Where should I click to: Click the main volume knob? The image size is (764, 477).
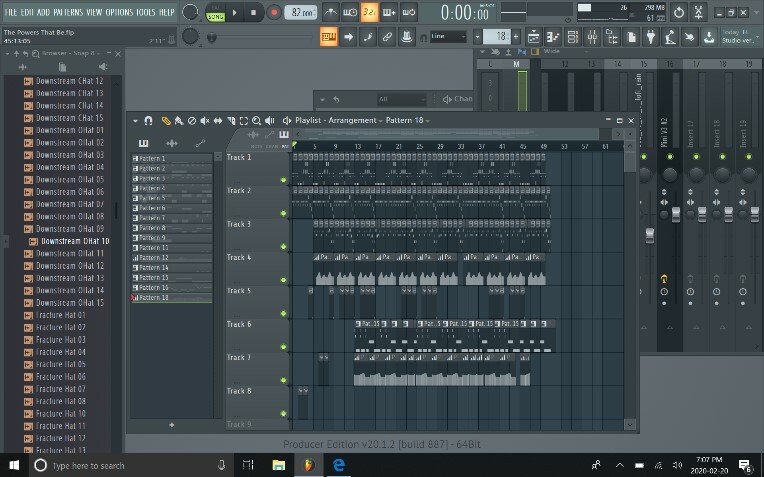pos(190,12)
